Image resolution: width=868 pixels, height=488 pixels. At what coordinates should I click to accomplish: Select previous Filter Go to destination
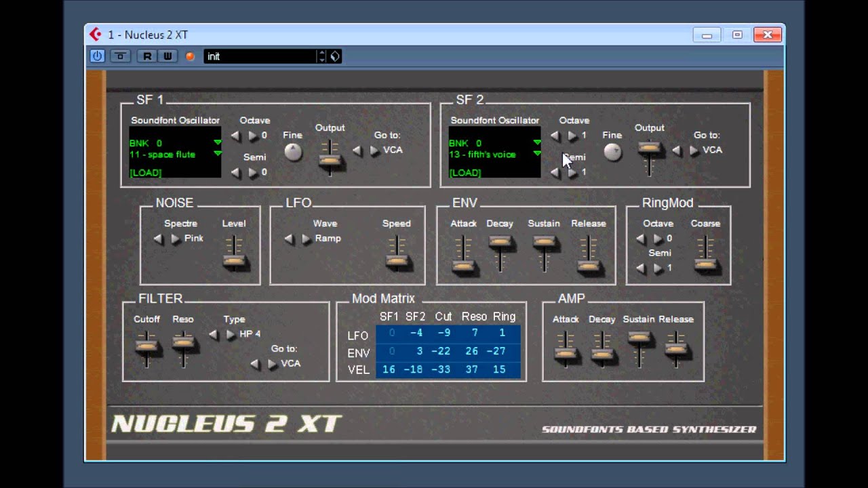pyautogui.click(x=255, y=364)
